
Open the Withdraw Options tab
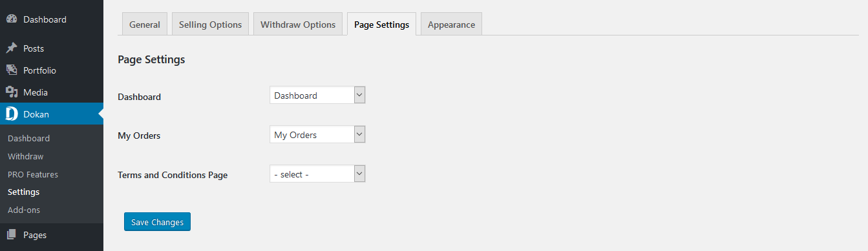[298, 24]
